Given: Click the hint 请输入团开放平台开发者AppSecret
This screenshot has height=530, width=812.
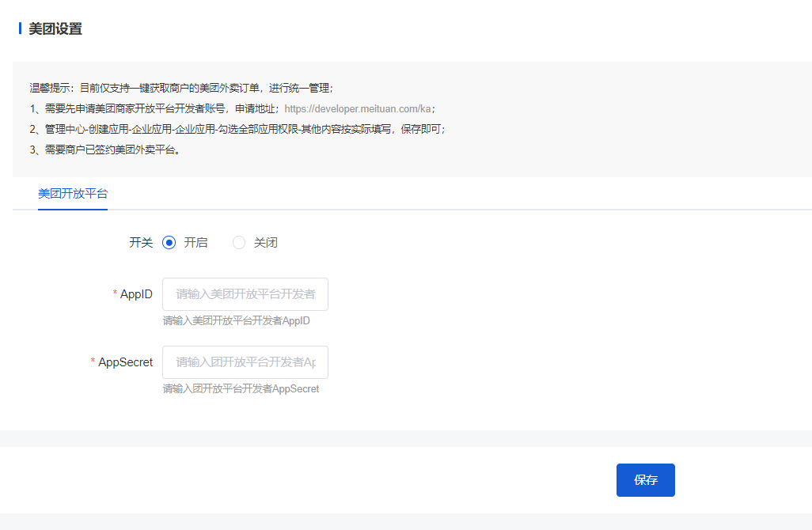Looking at the screenshot, I should (241, 388).
